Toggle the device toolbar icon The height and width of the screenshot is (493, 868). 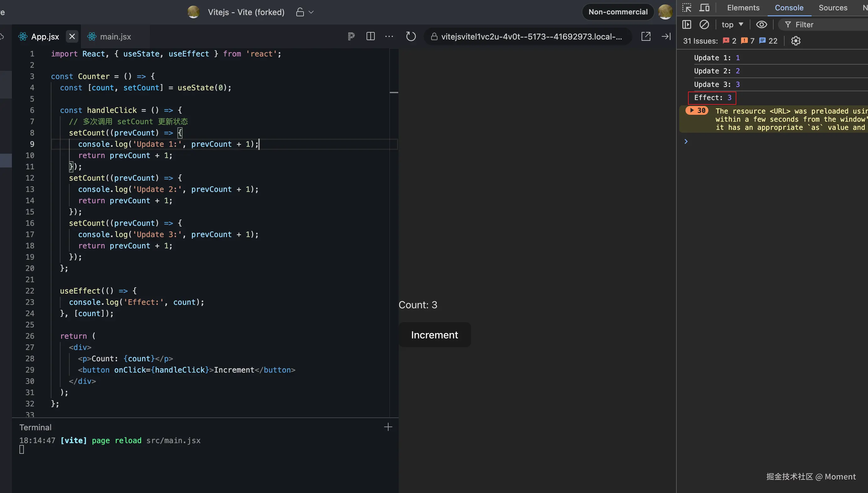pos(705,8)
